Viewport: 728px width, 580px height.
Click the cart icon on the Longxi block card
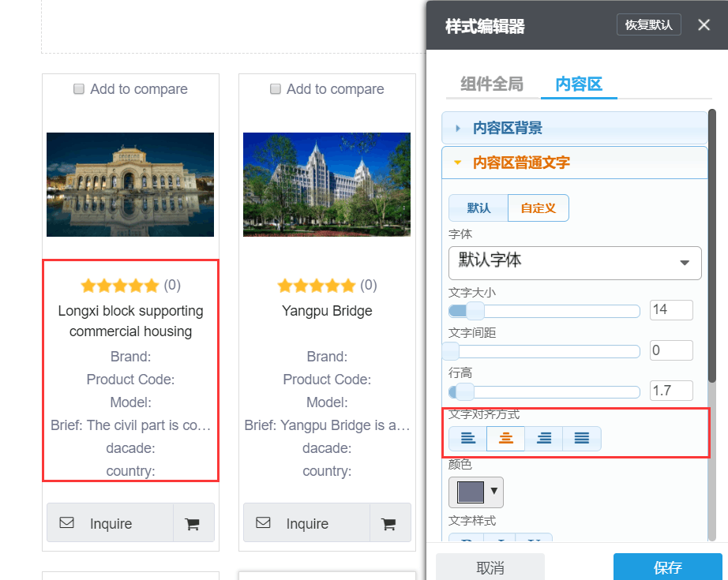(x=193, y=522)
